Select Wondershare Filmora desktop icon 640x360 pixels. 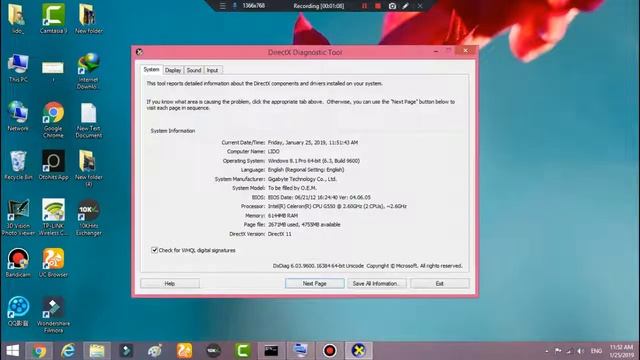pos(53,315)
